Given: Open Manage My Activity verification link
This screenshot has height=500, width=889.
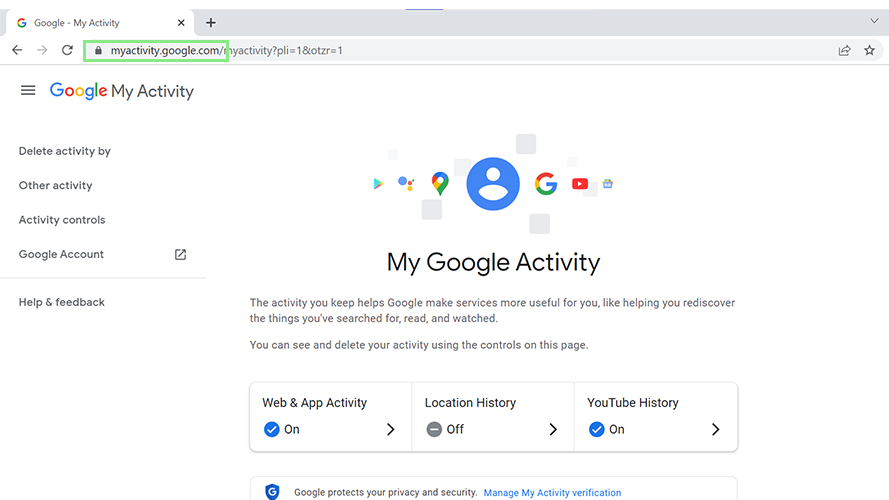Looking at the screenshot, I should pyautogui.click(x=552, y=493).
